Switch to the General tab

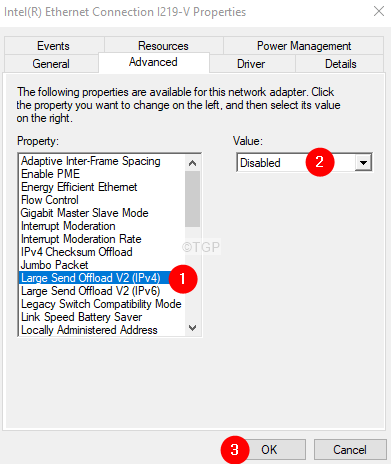(x=51, y=64)
